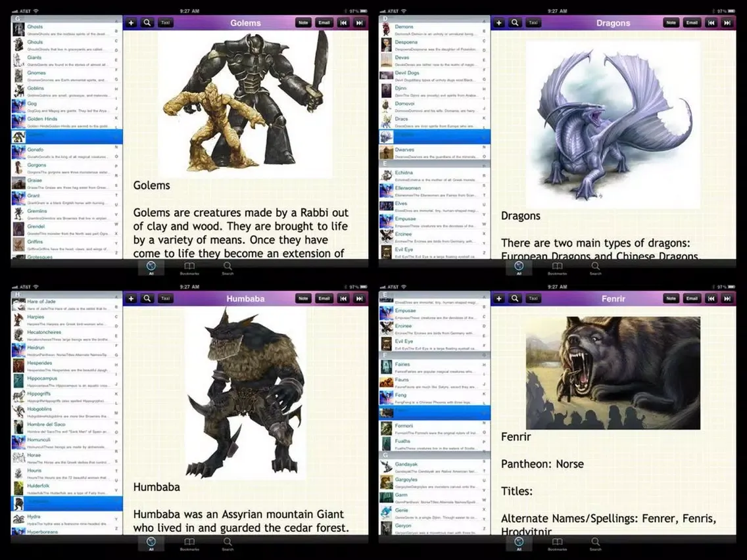This screenshot has width=747, height=560.
Task: Click the Note button on the Fenrir screen
Action: pyautogui.click(x=671, y=298)
